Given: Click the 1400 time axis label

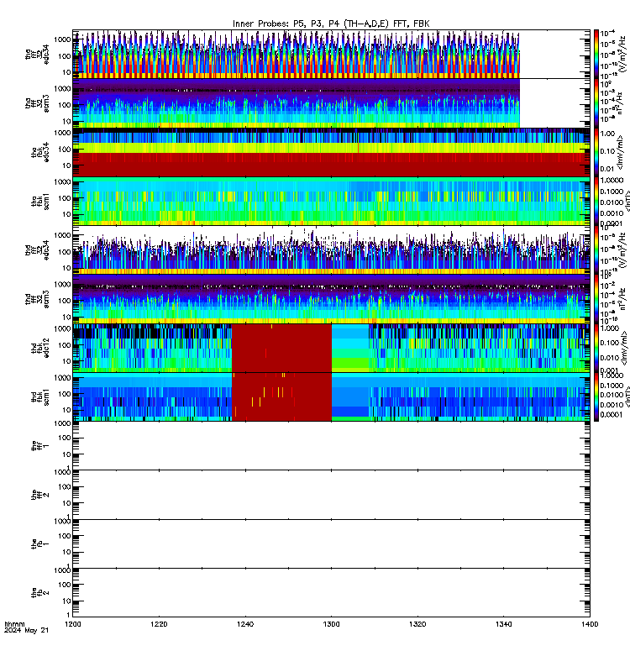Looking at the screenshot, I should [x=590, y=624].
